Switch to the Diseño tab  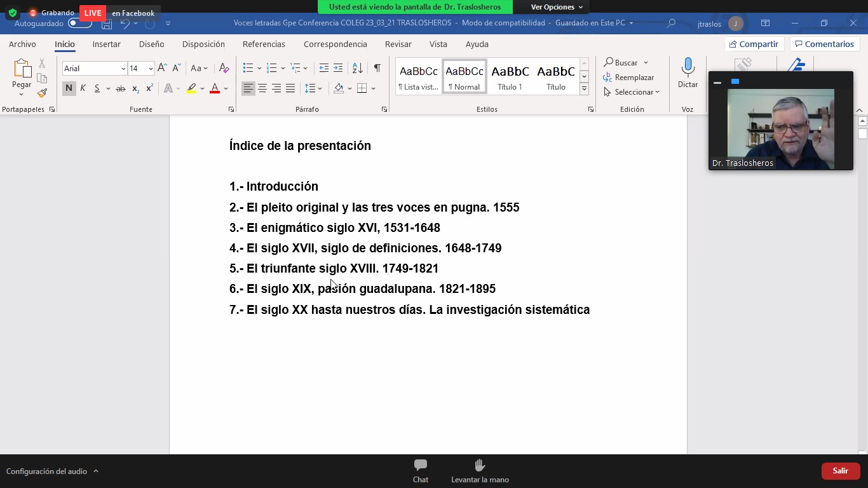tap(152, 44)
